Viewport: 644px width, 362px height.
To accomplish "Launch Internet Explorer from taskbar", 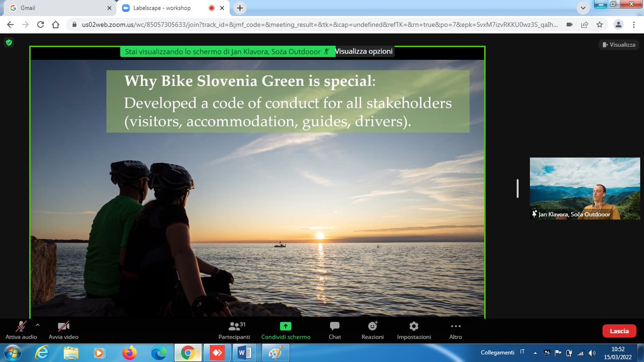I will 42,352.
